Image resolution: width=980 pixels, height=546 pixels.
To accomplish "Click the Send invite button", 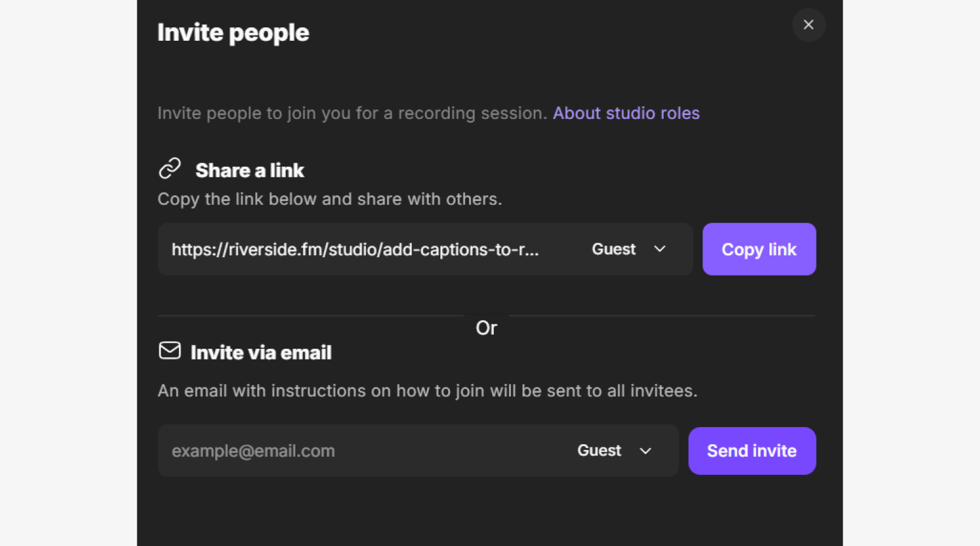I will click(752, 451).
